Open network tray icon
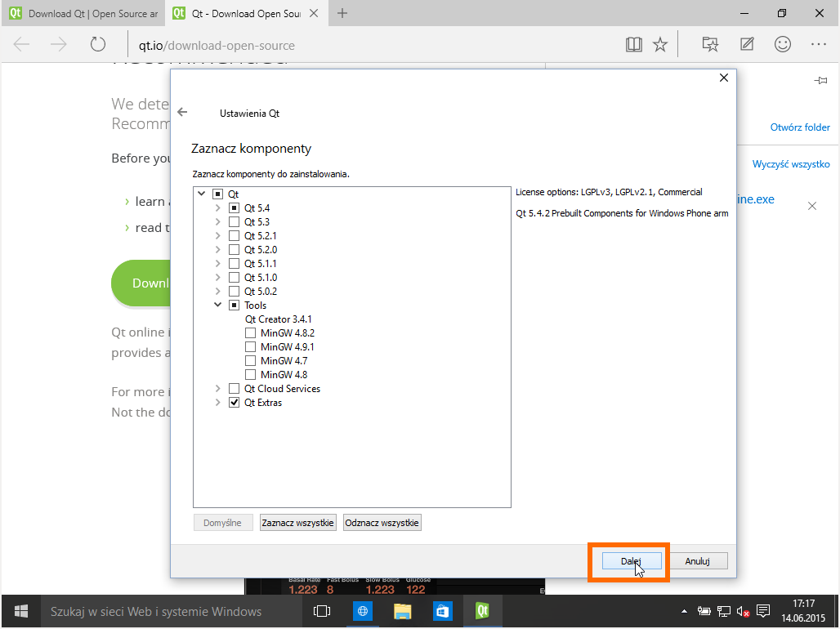 tap(724, 611)
